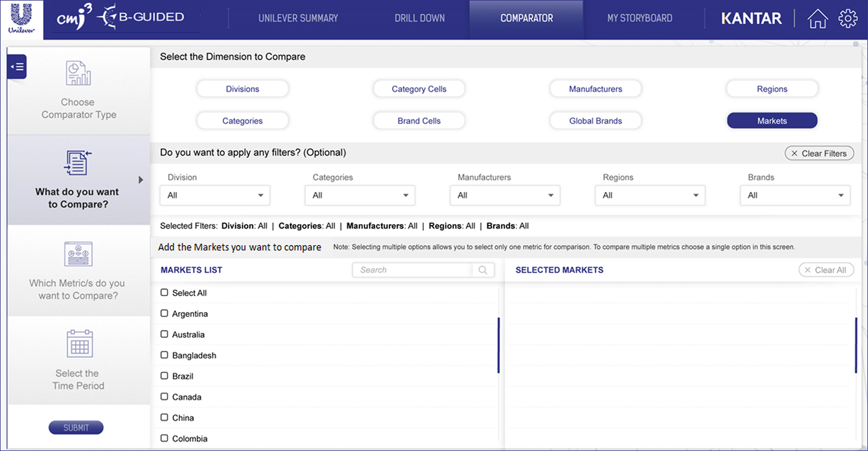Click the CMJ3 B-Guided logo
Viewport: 868px width, 451px height.
tap(120, 17)
